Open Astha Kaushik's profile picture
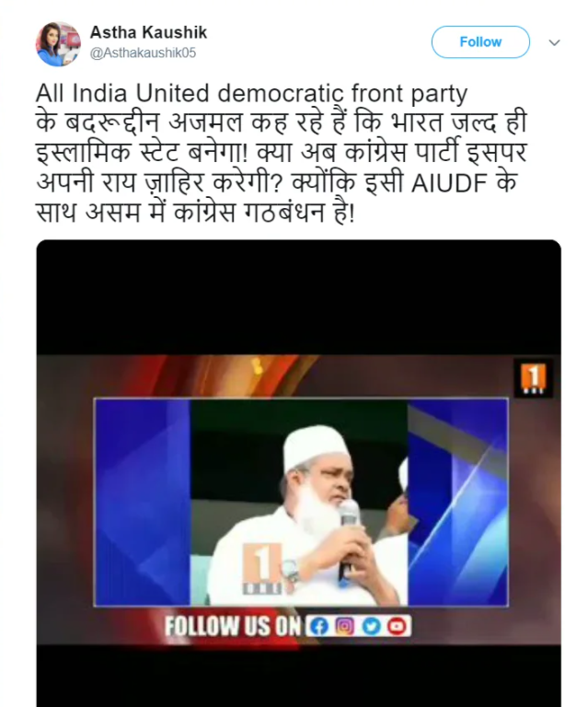The image size is (588, 707). pyautogui.click(x=58, y=44)
